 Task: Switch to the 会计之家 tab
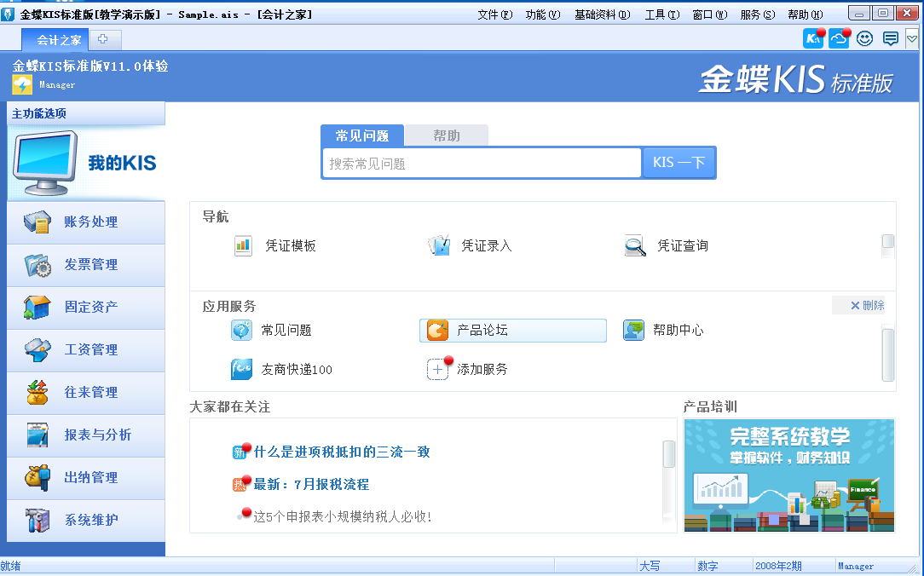click(x=55, y=40)
